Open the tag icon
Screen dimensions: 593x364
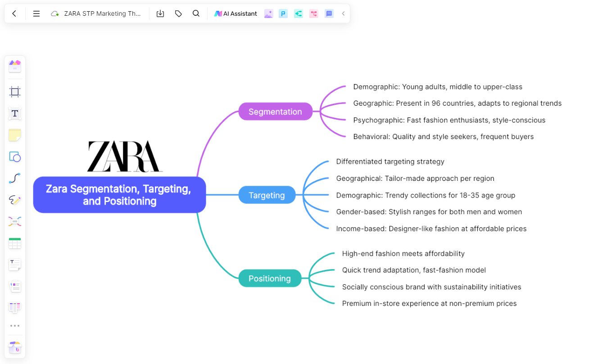click(x=178, y=13)
